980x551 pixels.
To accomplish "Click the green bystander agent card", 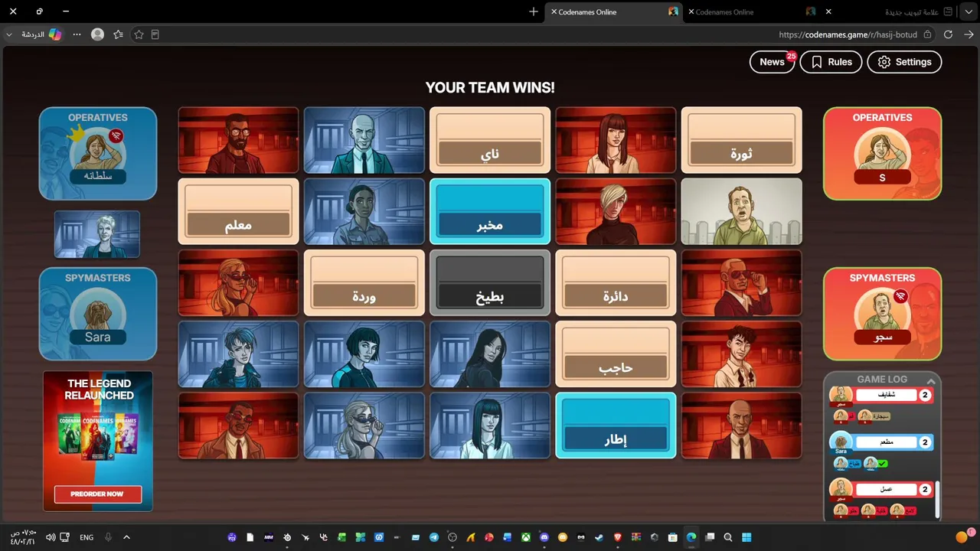I will pyautogui.click(x=742, y=211).
